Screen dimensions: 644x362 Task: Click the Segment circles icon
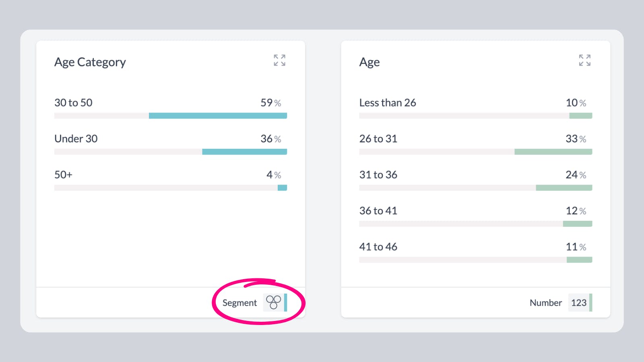coord(274,302)
